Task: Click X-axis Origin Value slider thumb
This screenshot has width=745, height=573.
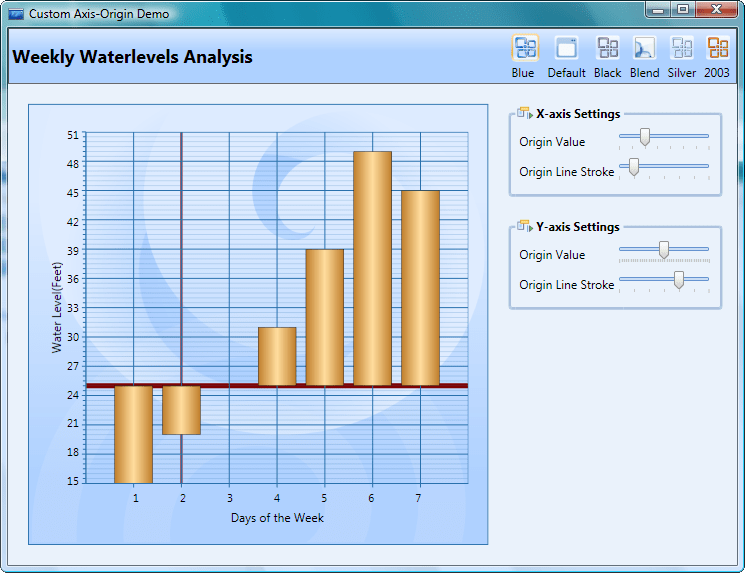Action: point(645,137)
